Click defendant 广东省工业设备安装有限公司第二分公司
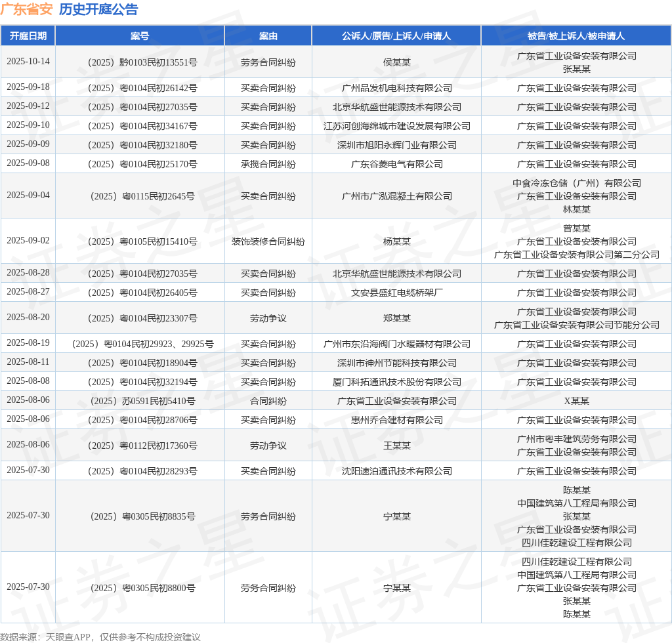This screenshot has width=672, height=643. point(577,255)
